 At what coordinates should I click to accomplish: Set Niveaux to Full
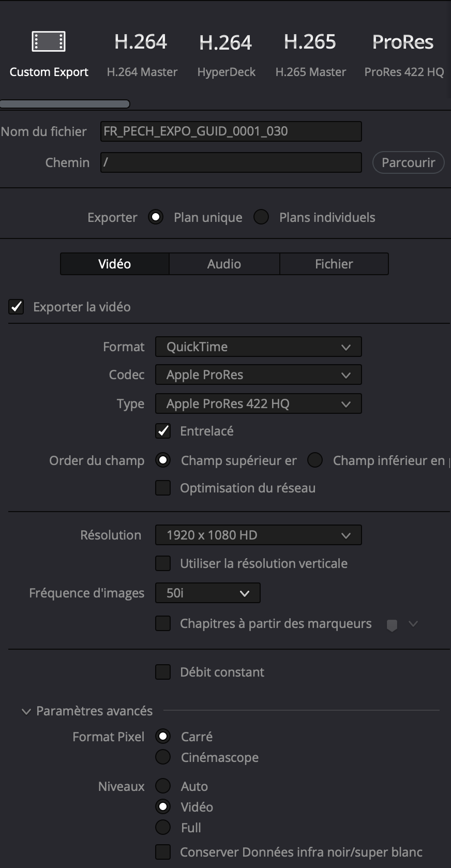pyautogui.click(x=163, y=828)
